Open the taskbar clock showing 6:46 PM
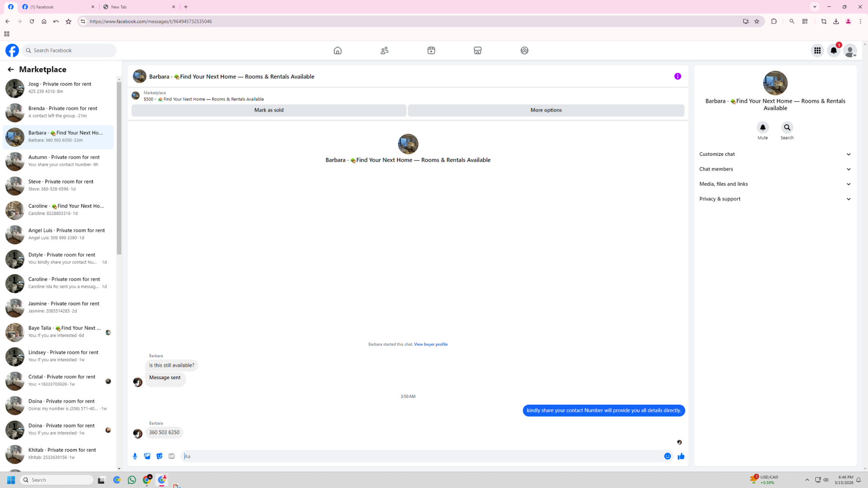Image resolution: width=868 pixels, height=488 pixels. pyautogui.click(x=843, y=480)
